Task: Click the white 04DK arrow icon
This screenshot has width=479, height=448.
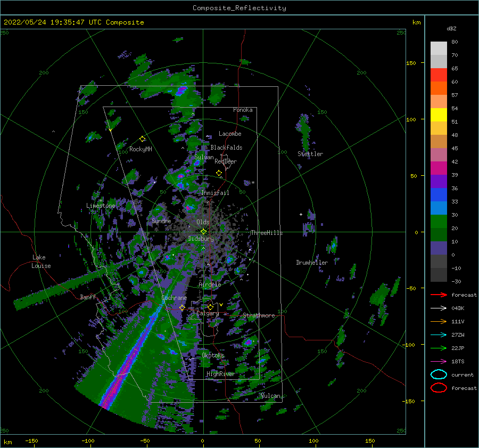Action: pos(439,308)
